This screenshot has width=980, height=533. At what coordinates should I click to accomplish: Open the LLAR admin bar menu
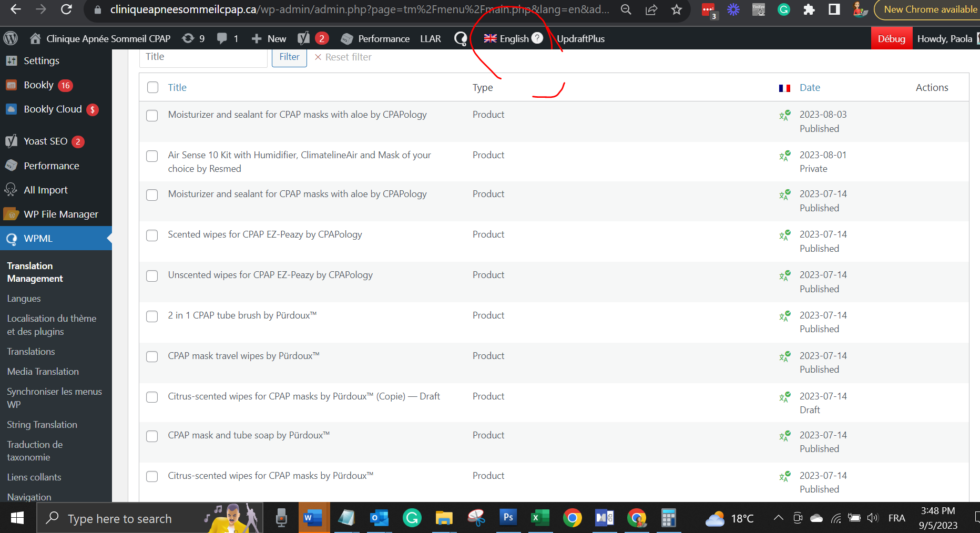tap(431, 38)
